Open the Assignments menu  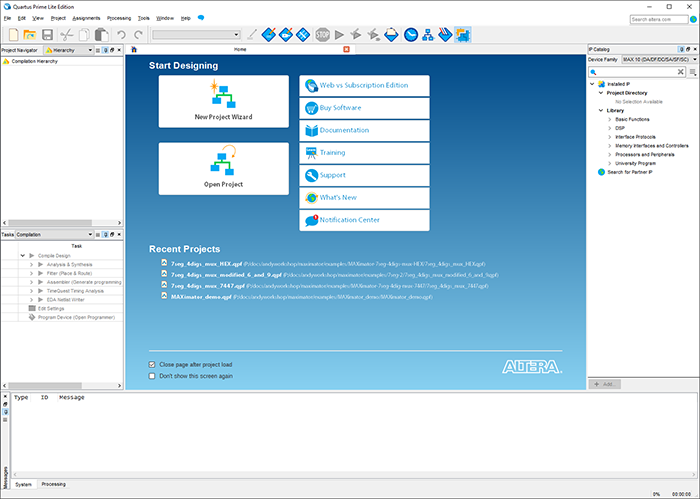(86, 18)
